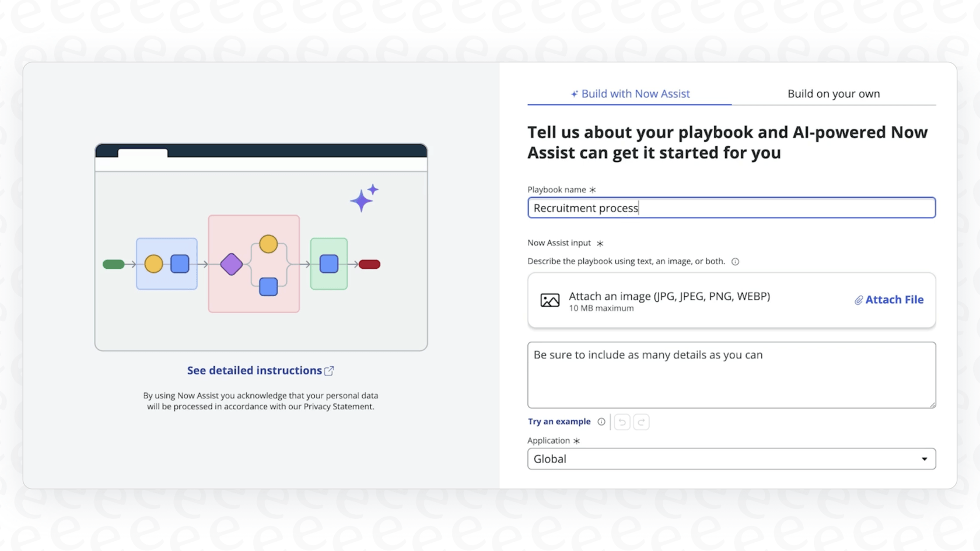Click the info icon after describe the playbook text

pos(735,262)
